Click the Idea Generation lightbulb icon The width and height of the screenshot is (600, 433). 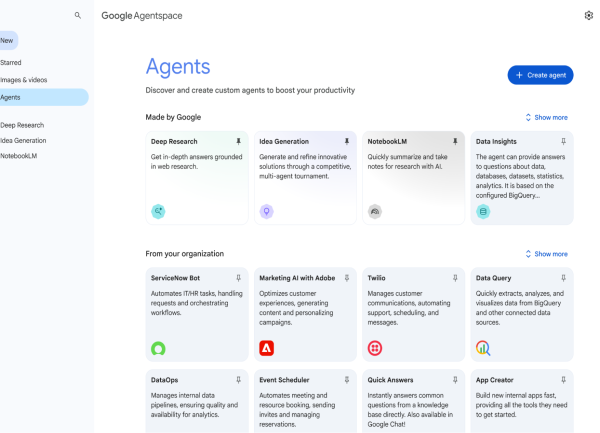click(266, 211)
